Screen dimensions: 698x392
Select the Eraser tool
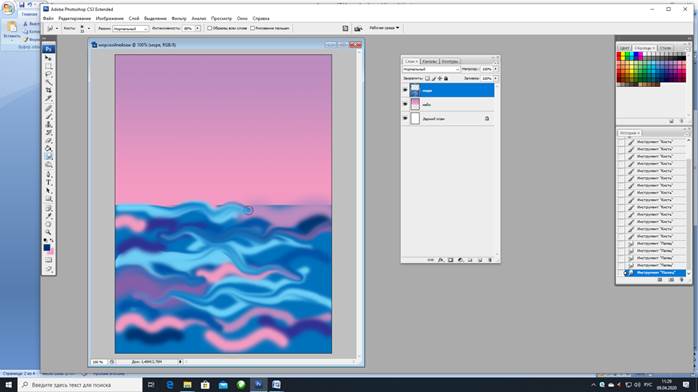pyautogui.click(x=49, y=140)
